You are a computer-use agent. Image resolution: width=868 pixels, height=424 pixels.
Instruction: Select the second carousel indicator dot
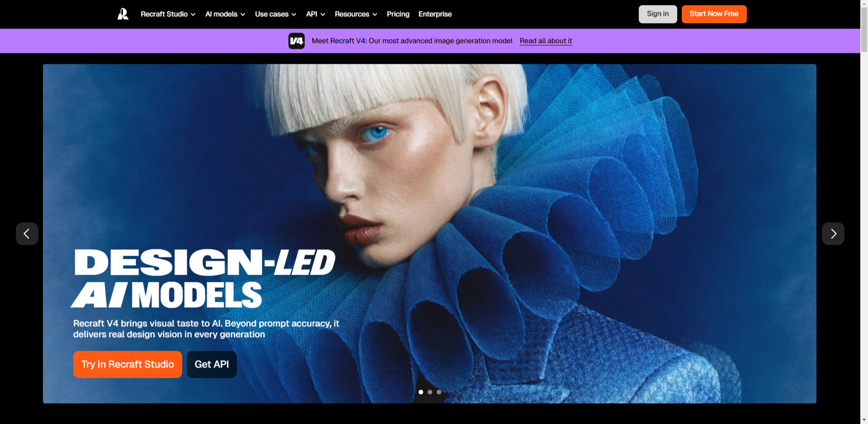[430, 392]
